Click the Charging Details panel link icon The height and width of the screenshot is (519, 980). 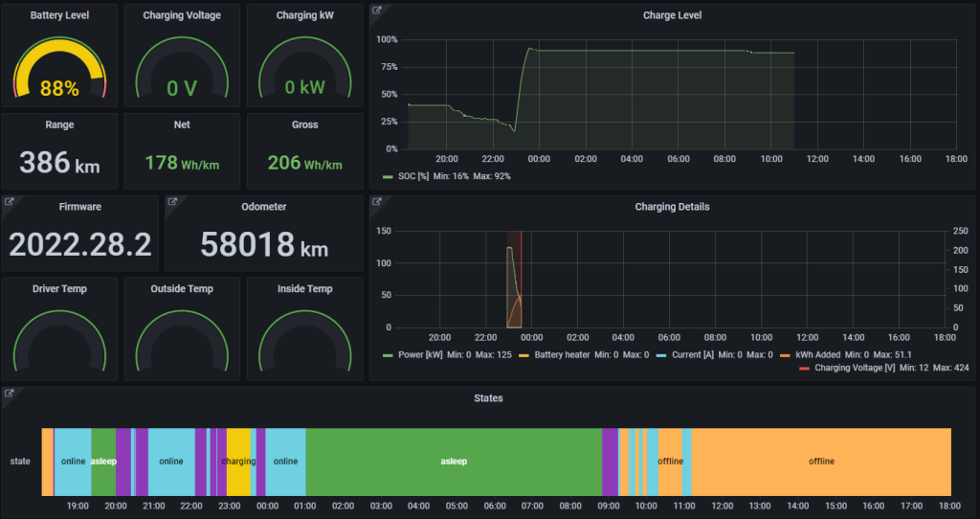point(377,202)
